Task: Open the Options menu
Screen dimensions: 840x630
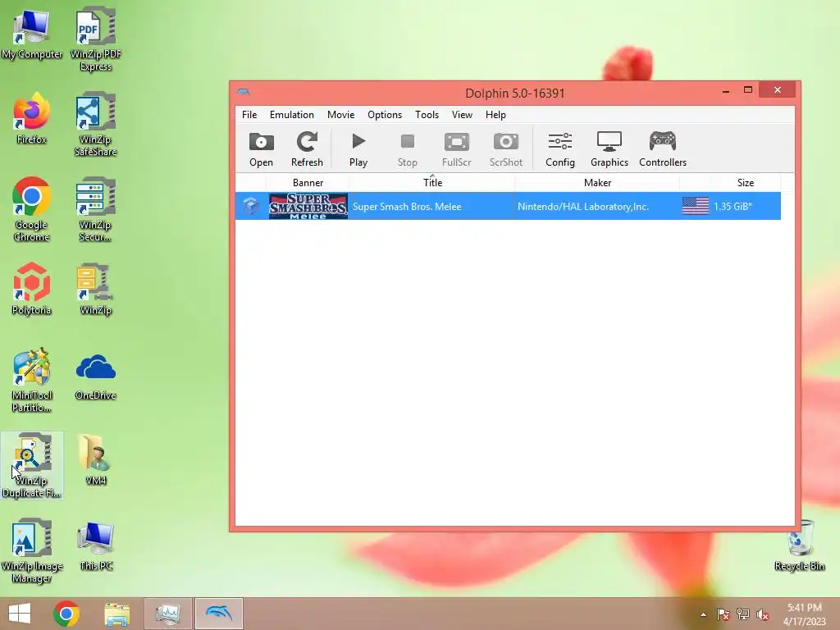Action: [x=384, y=115]
